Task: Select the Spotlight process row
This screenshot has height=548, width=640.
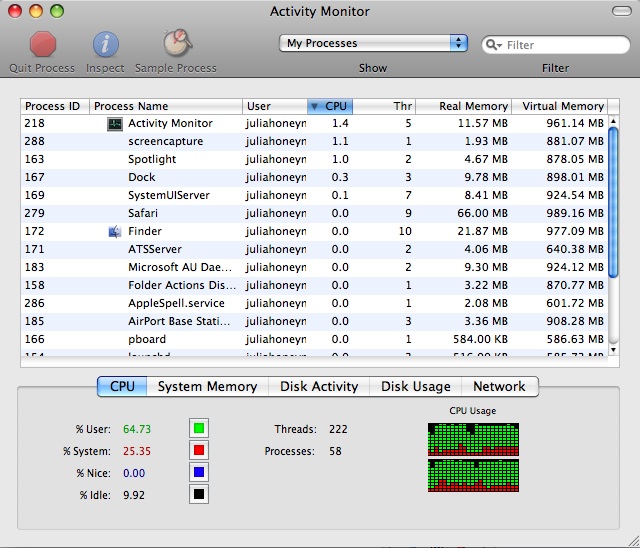Action: pyautogui.click(x=314, y=160)
